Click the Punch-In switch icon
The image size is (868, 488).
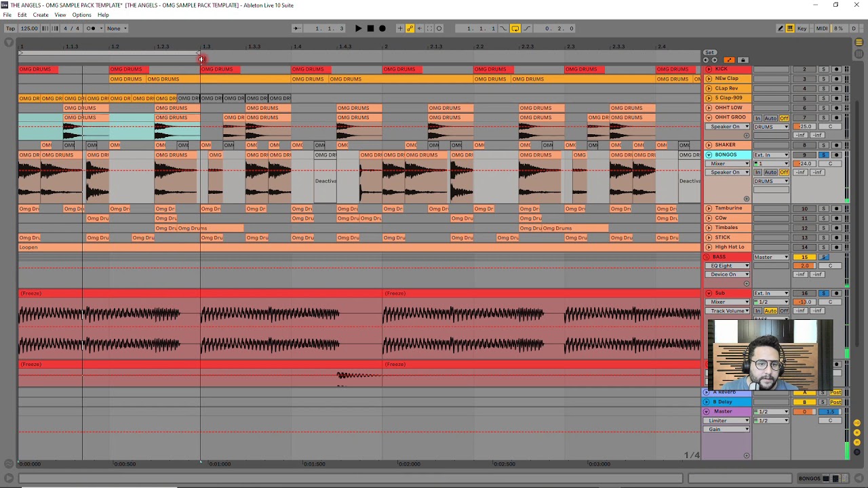point(503,28)
